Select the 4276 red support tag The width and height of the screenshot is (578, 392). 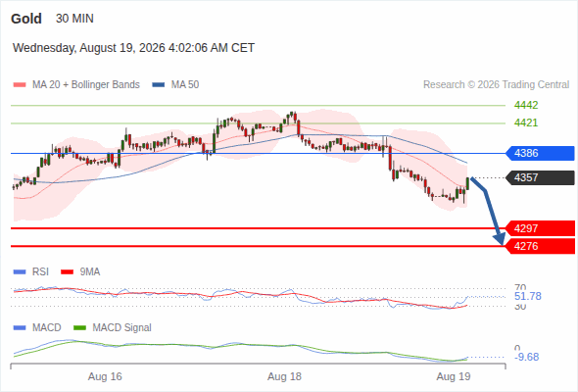pyautogui.click(x=540, y=246)
